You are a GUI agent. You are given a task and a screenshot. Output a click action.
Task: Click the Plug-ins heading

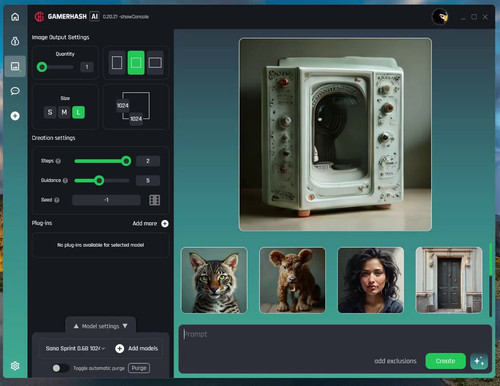pos(42,223)
